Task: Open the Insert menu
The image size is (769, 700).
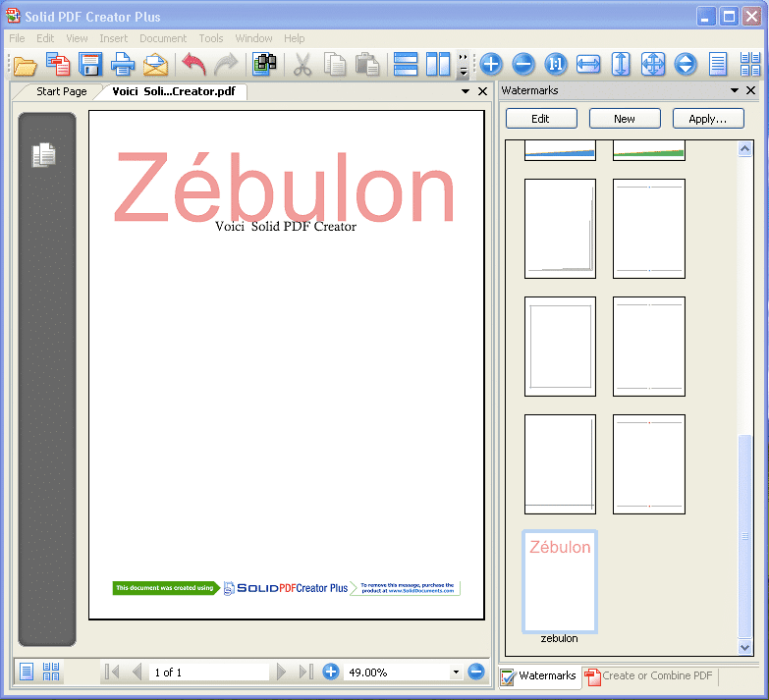Action: click(x=113, y=38)
